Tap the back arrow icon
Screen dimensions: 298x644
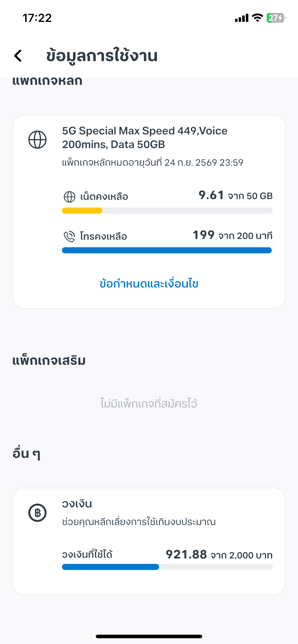[18, 56]
